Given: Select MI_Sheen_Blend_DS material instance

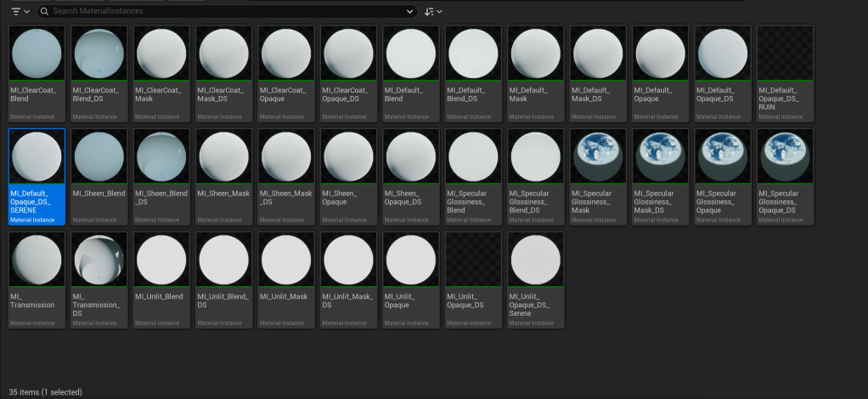Looking at the screenshot, I should [161, 157].
